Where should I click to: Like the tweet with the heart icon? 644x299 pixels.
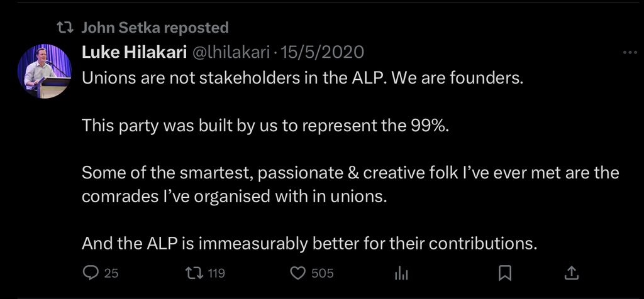tap(297, 273)
